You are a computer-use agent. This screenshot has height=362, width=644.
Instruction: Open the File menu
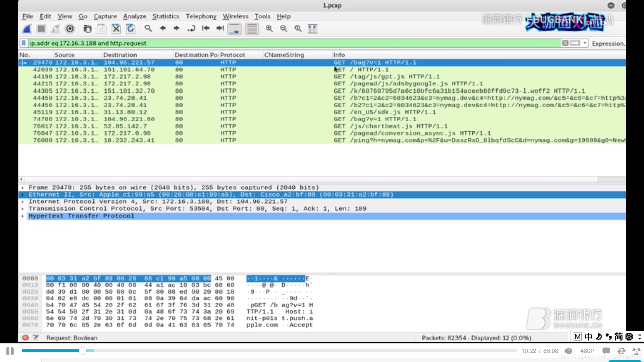click(28, 16)
